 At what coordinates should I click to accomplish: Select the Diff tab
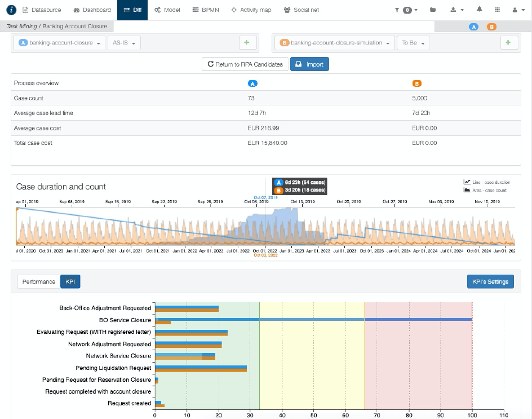pos(132,10)
